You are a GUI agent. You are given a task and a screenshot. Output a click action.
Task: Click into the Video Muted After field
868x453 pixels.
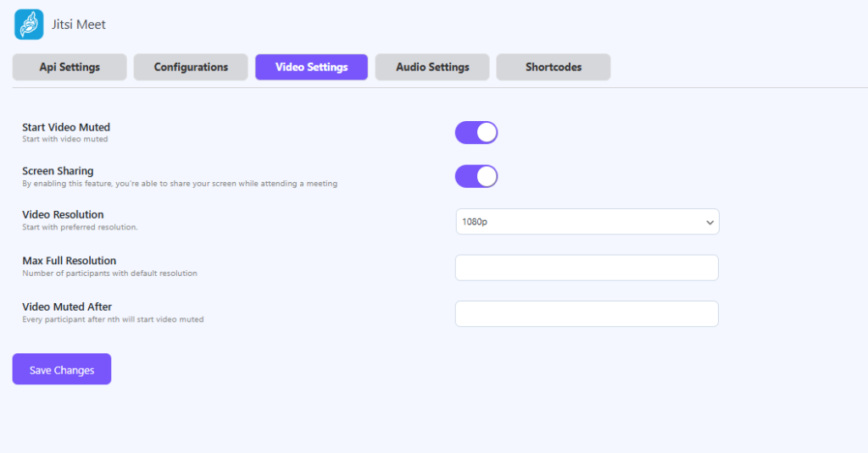[587, 313]
